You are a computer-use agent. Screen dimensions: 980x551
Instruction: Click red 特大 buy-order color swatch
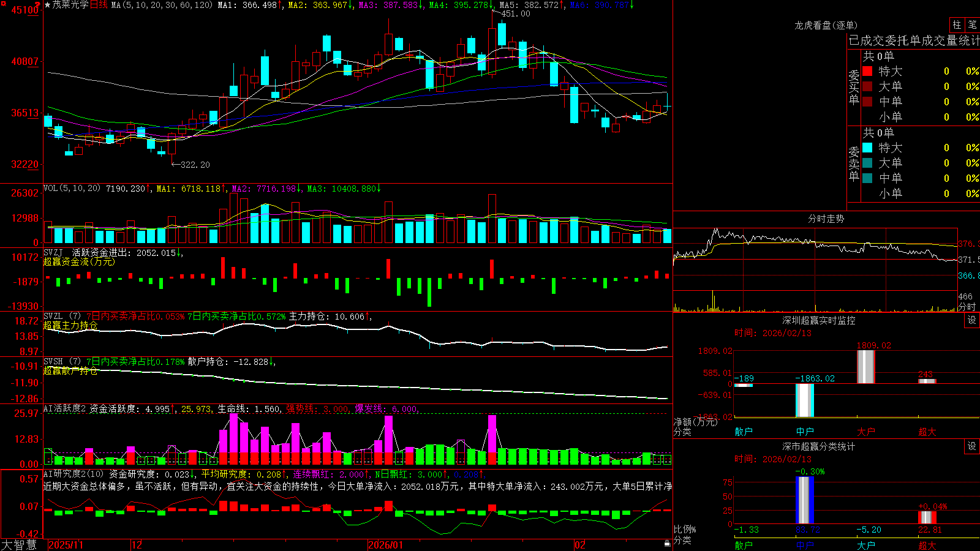[867, 71]
